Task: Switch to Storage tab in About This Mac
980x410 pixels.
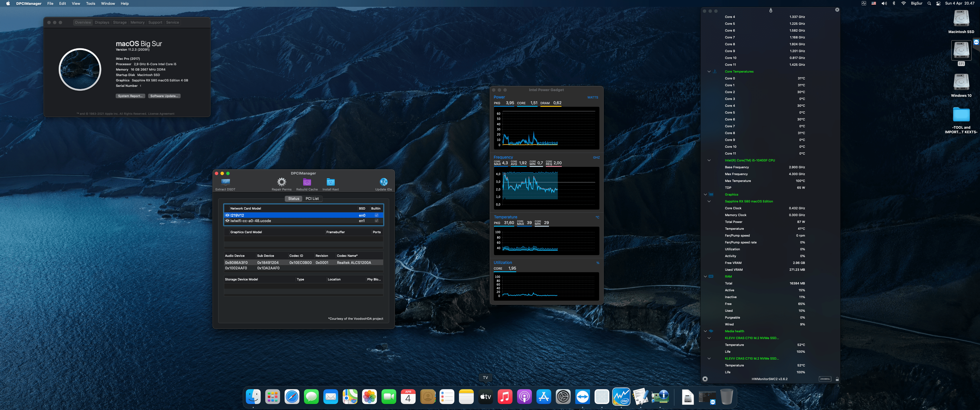Action: (x=120, y=22)
